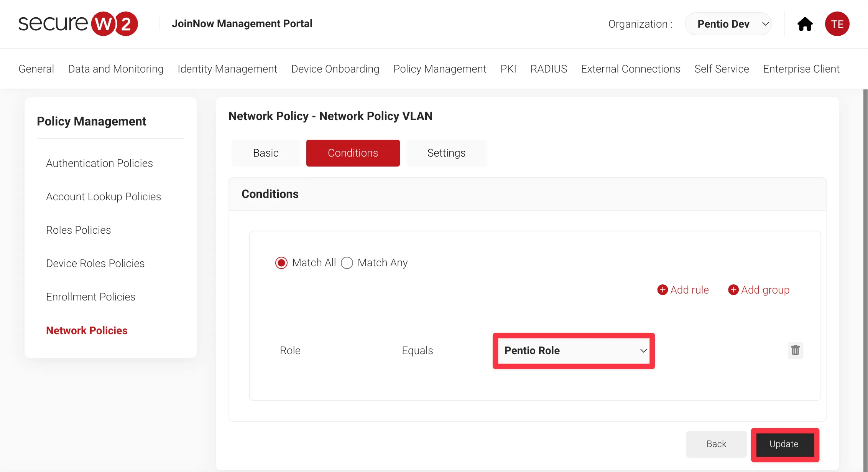Click the Back button

[x=716, y=444]
